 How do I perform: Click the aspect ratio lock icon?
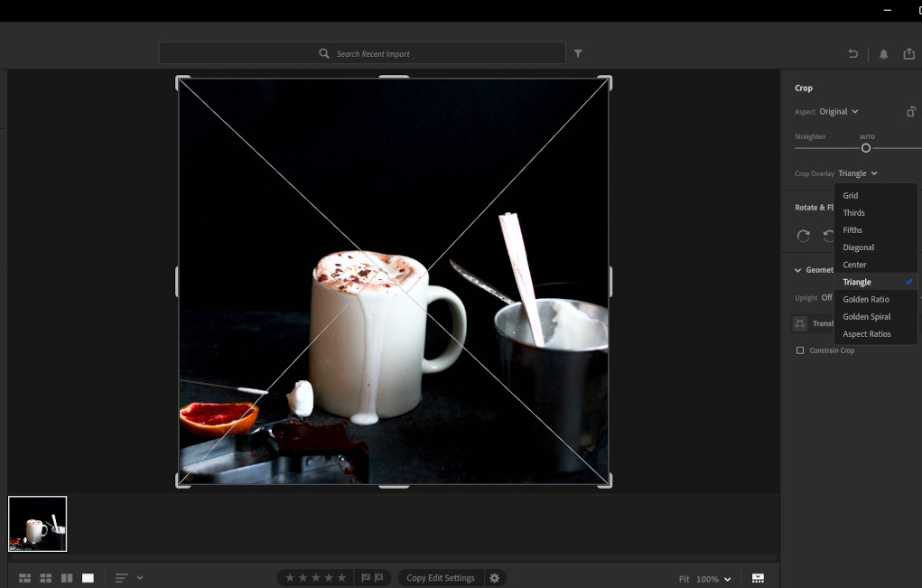coord(911,112)
